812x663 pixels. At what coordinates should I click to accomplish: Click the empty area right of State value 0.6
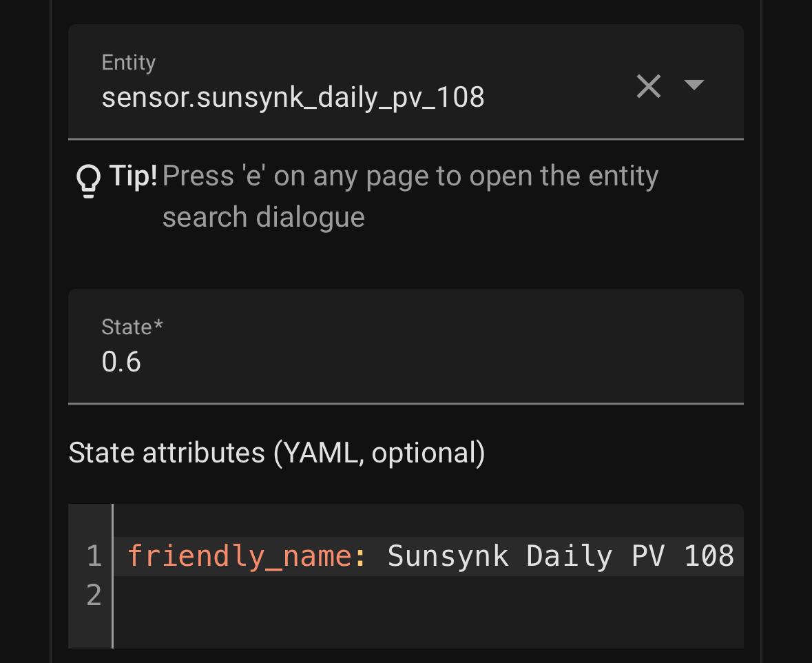(x=440, y=361)
